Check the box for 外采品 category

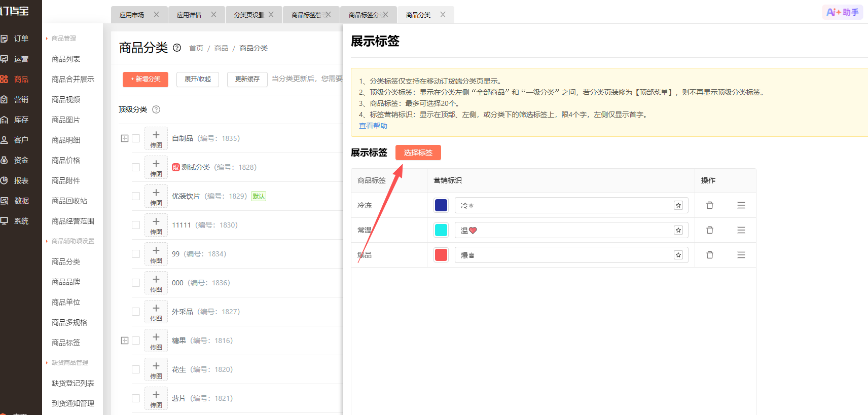click(x=136, y=312)
